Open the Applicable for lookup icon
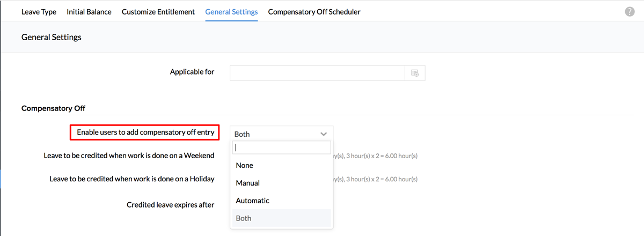The height and width of the screenshot is (236, 644). click(x=415, y=73)
